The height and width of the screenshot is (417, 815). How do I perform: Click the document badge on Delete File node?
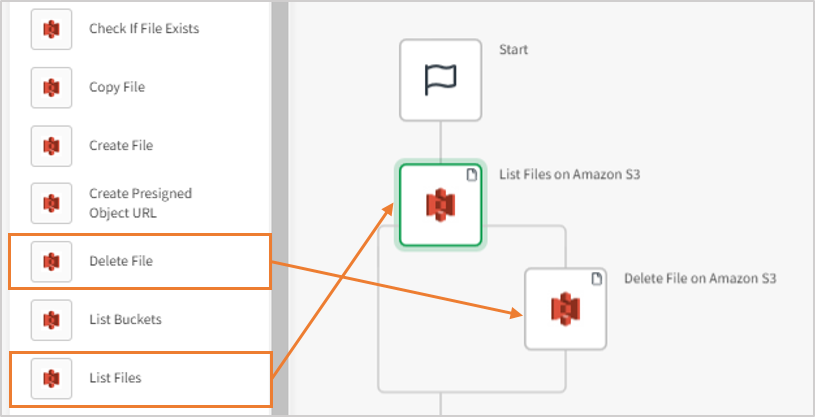coord(596,279)
